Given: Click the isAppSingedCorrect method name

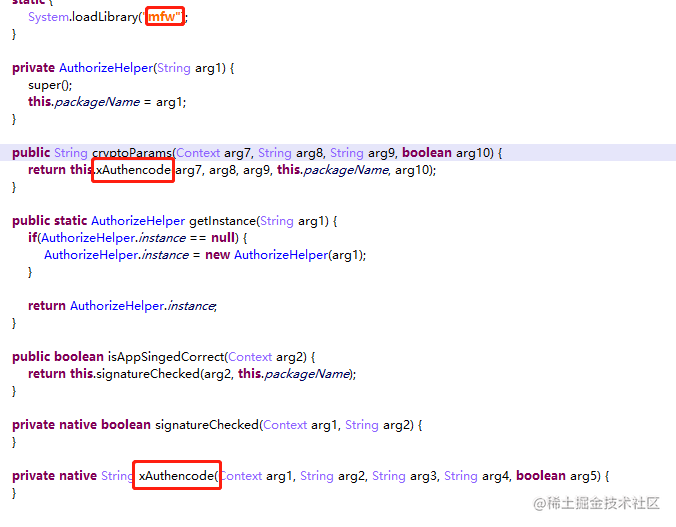Looking at the screenshot, I should tap(166, 357).
